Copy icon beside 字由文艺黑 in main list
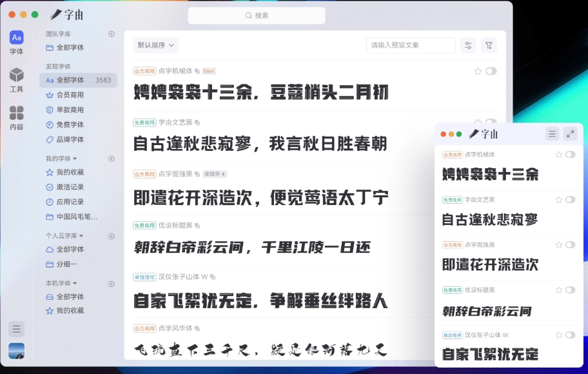The height and width of the screenshot is (374, 588). [197, 123]
